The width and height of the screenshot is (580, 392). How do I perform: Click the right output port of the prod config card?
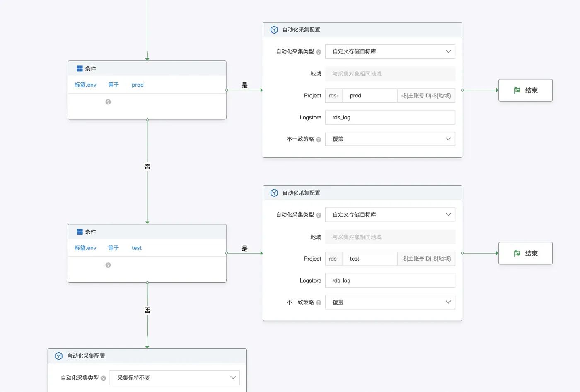(462, 90)
